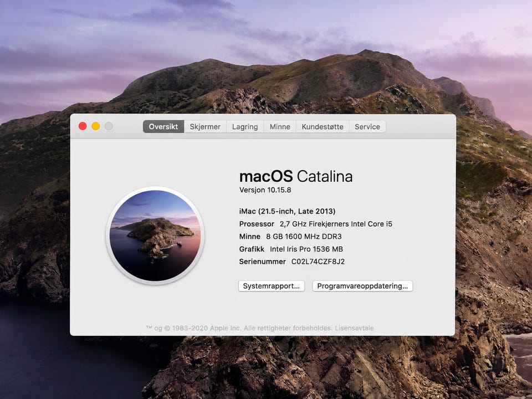
Task: Open Programvareoppdatering... button
Action: [362, 286]
